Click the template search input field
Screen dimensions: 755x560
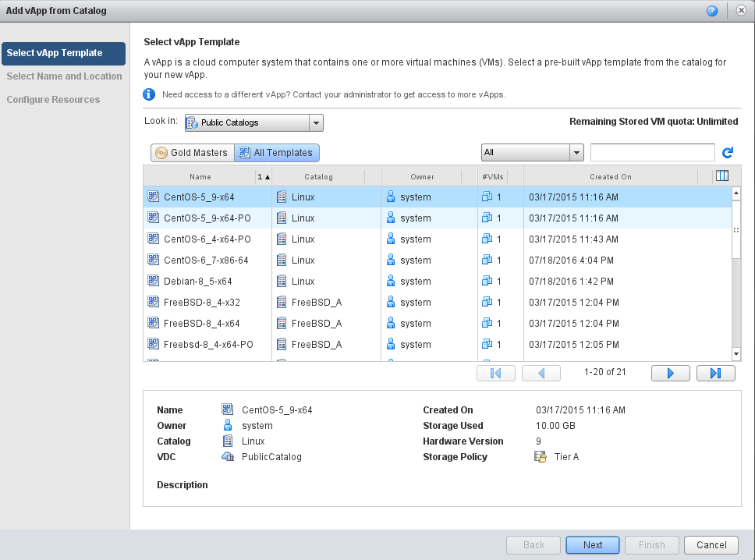(652, 153)
